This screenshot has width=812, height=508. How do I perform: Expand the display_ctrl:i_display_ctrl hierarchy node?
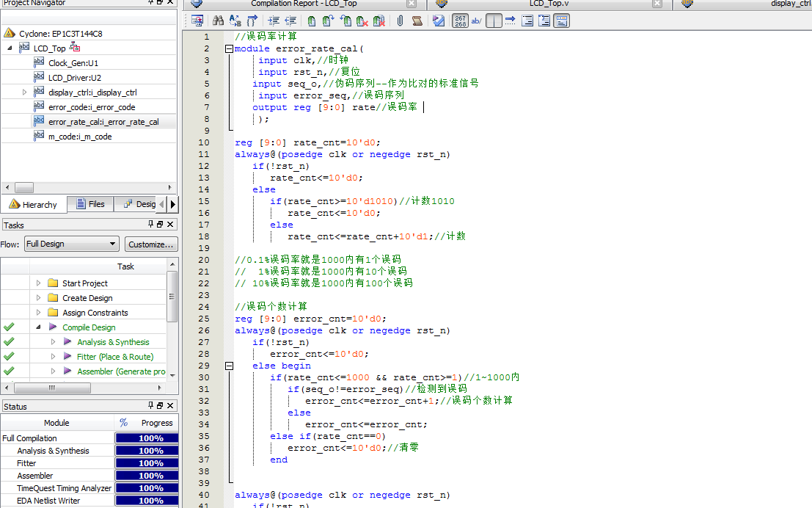tap(24, 92)
